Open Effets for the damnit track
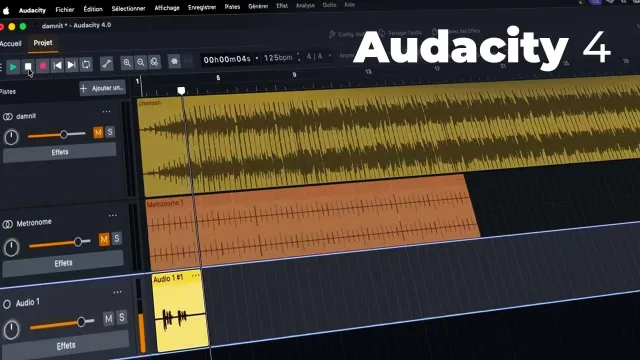 [60, 153]
